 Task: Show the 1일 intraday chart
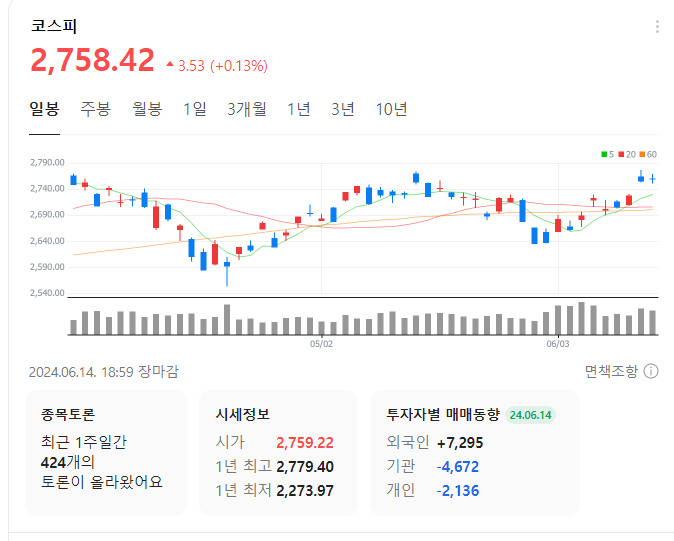195,109
